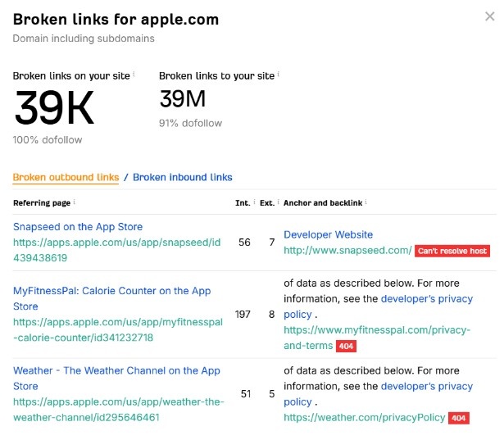Switch to Broken outbound links tab
The width and height of the screenshot is (504, 440).
66,178
